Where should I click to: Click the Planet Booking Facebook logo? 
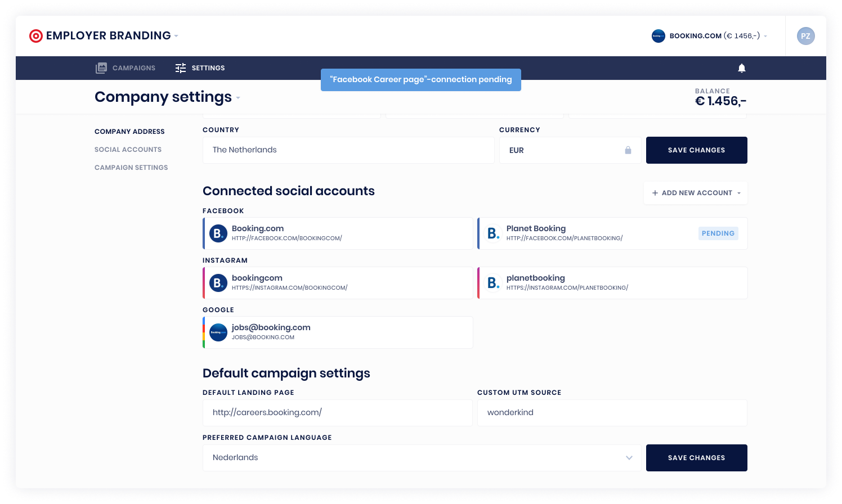click(x=493, y=233)
